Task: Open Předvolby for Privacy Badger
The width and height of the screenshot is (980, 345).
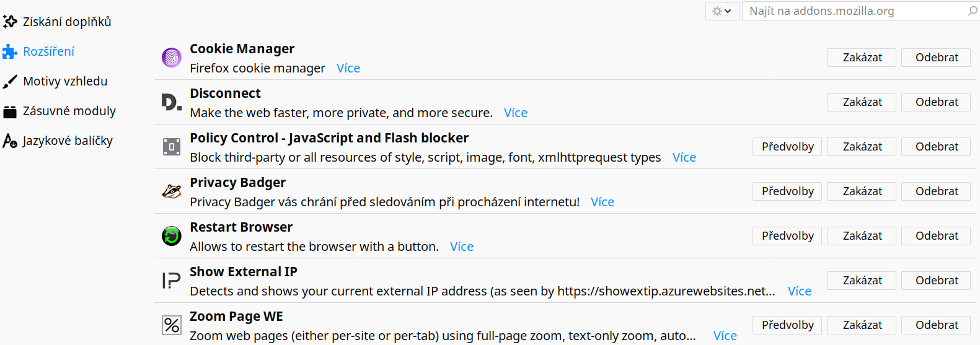Action: [787, 191]
